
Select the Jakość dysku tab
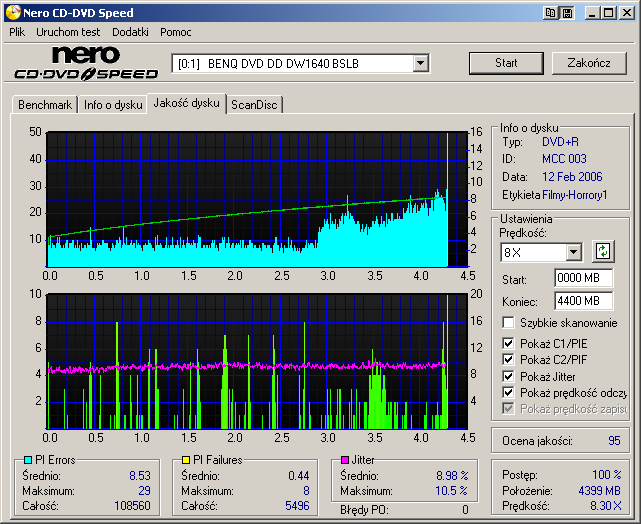point(186,103)
